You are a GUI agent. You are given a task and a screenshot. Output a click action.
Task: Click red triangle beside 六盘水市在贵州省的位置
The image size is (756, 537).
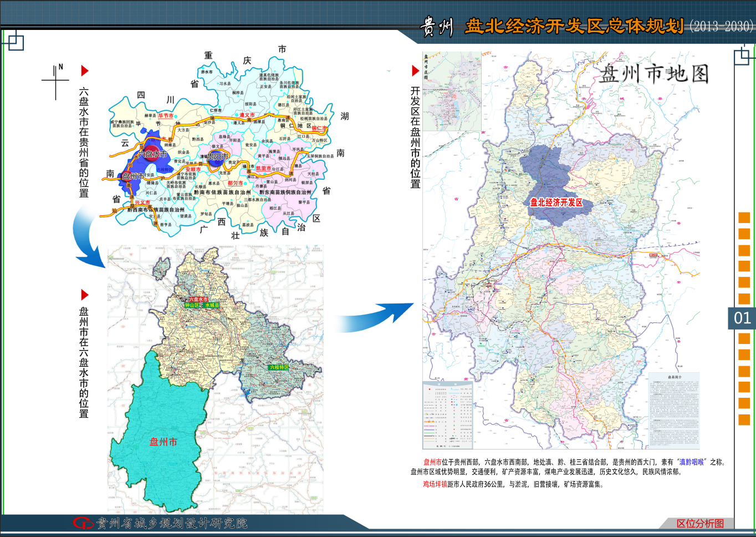pyautogui.click(x=85, y=70)
